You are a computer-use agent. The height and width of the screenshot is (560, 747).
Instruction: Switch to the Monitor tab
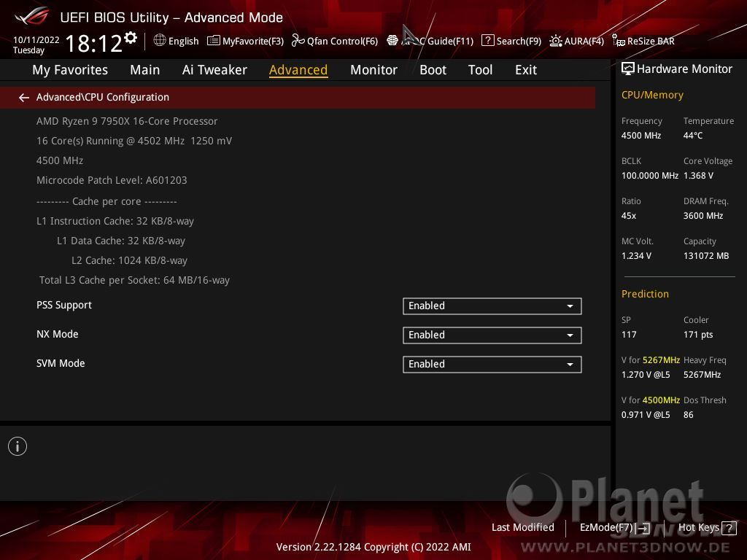373,70
